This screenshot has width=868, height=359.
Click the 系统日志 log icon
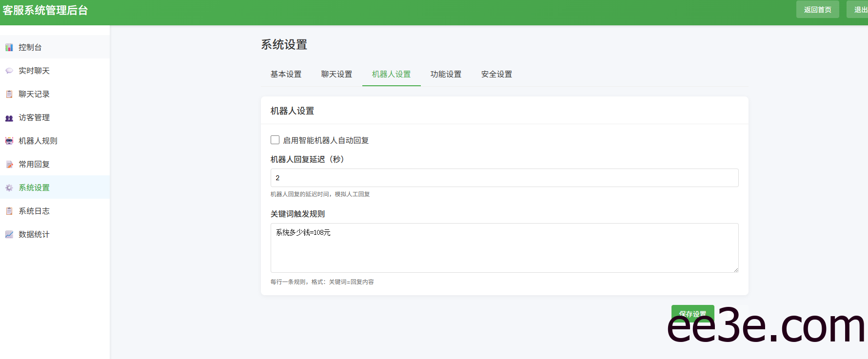click(9, 211)
